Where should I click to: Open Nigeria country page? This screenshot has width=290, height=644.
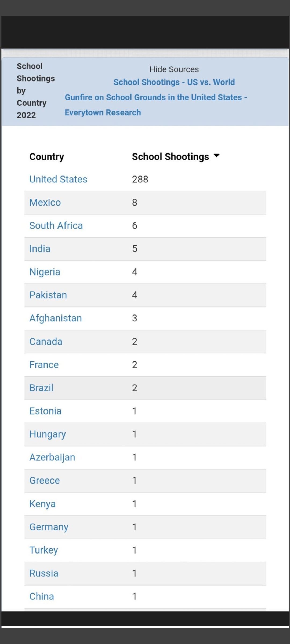click(45, 272)
